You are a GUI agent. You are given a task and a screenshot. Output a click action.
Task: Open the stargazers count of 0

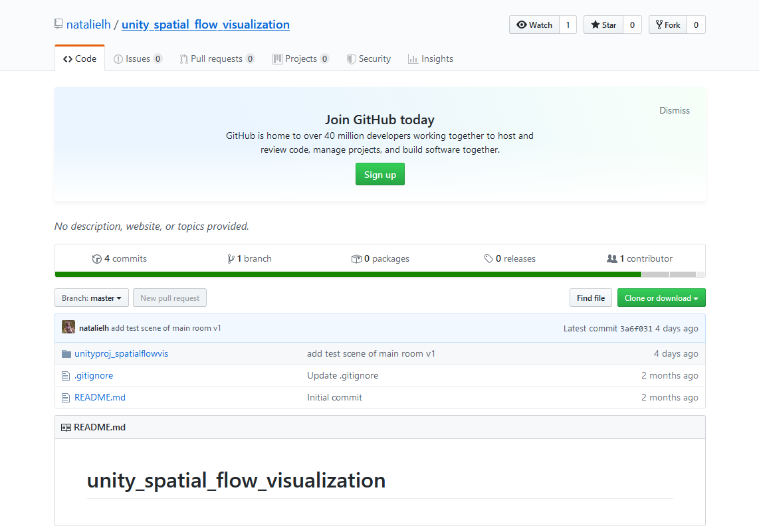pos(632,25)
